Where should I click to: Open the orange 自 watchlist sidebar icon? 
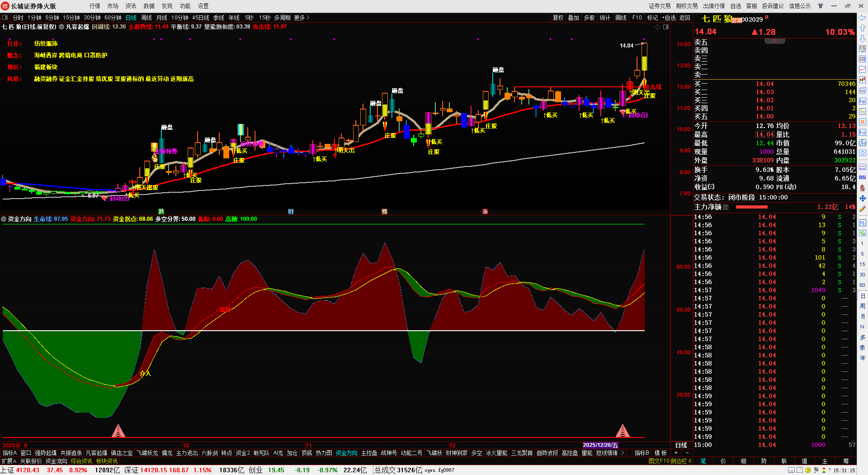click(863, 122)
